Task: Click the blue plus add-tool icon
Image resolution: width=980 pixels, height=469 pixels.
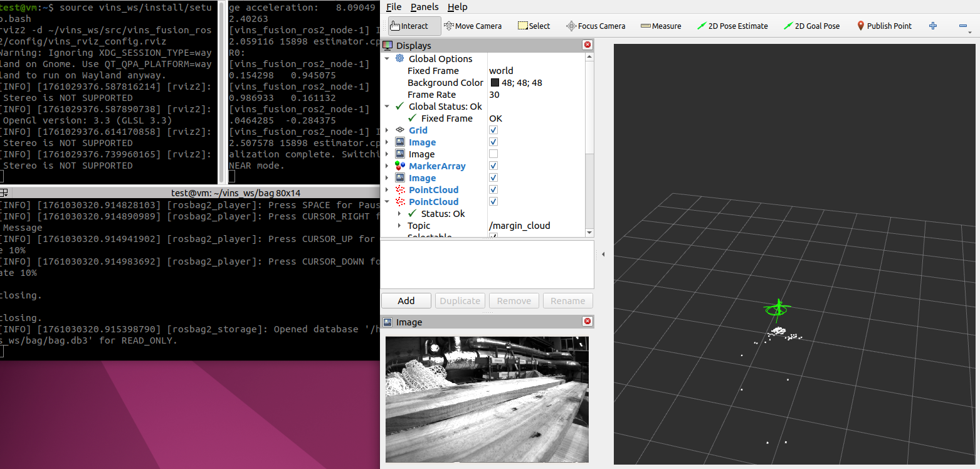Action: (x=933, y=26)
